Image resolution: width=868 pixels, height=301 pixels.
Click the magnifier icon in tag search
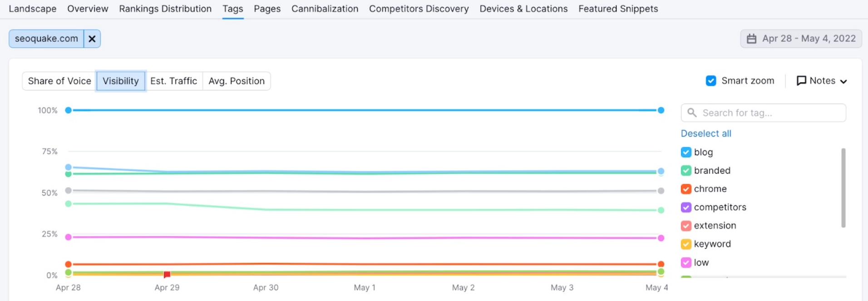tap(692, 112)
